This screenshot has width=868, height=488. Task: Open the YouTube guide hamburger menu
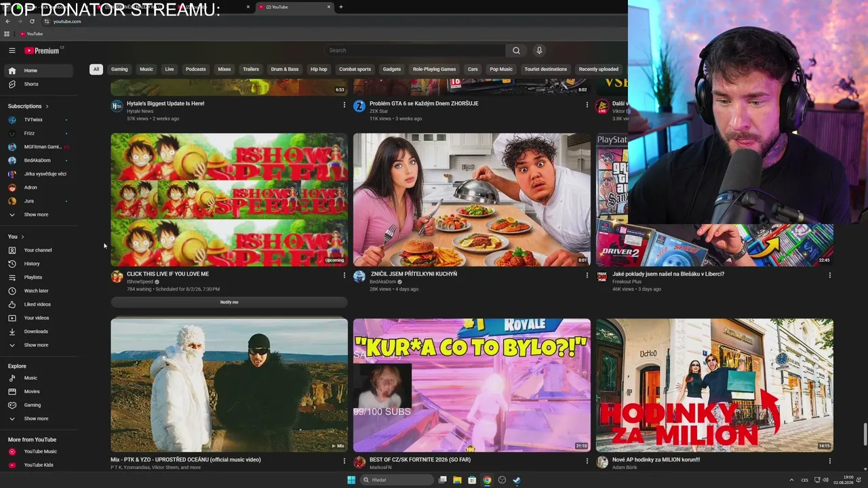(12, 50)
